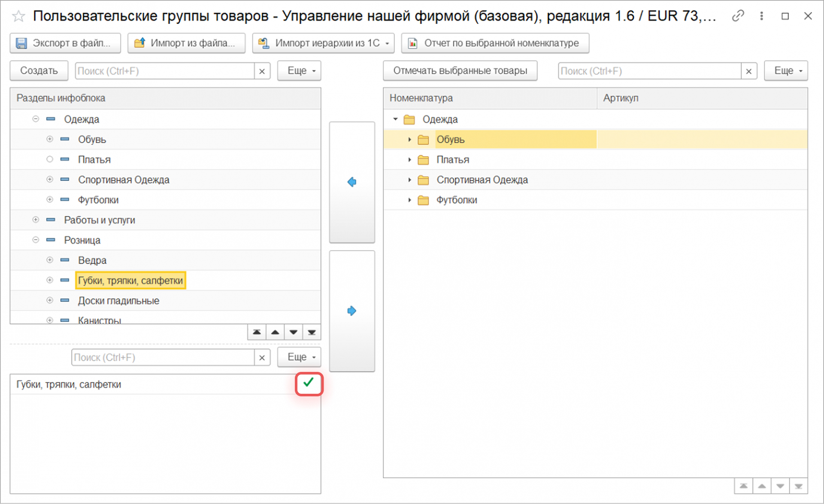Click the left blue arrow transfer button
824x504 pixels.
[351, 182]
